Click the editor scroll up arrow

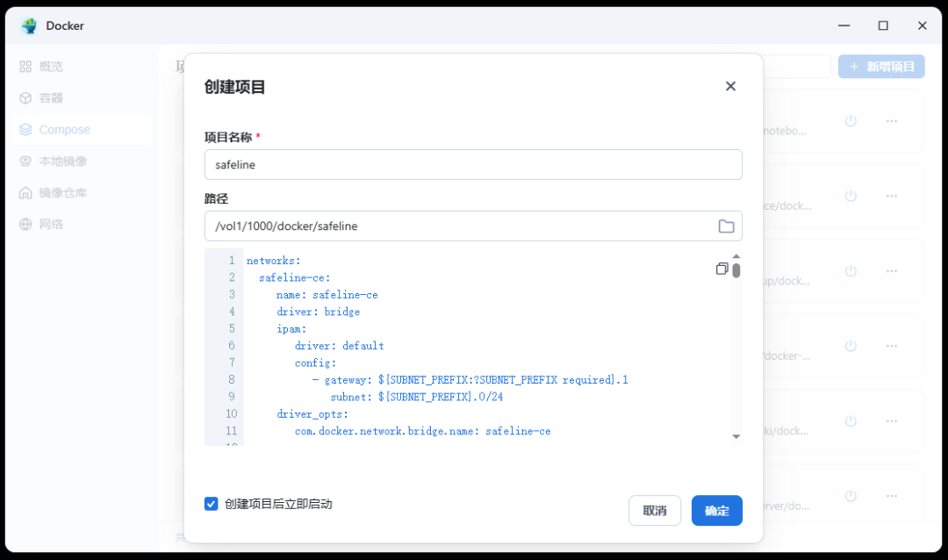click(736, 256)
